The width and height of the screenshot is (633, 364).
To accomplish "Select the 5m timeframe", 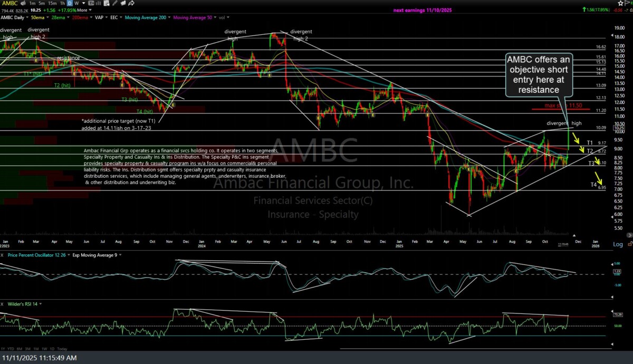I will click(x=43, y=3).
